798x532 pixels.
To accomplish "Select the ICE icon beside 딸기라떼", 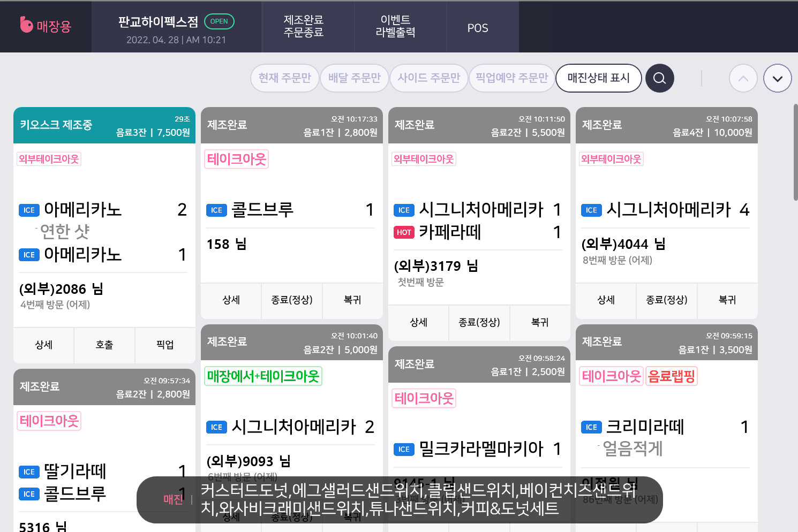I will tap(29, 472).
